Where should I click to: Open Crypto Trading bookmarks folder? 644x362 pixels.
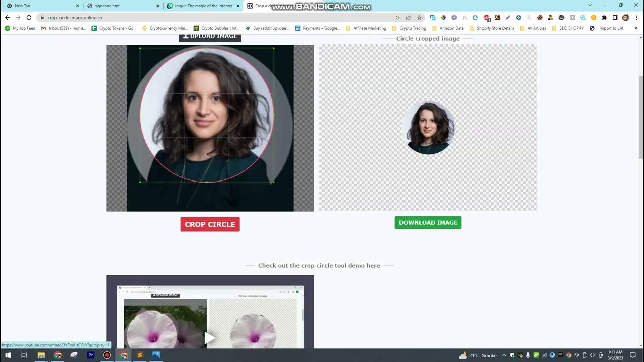pos(409,28)
